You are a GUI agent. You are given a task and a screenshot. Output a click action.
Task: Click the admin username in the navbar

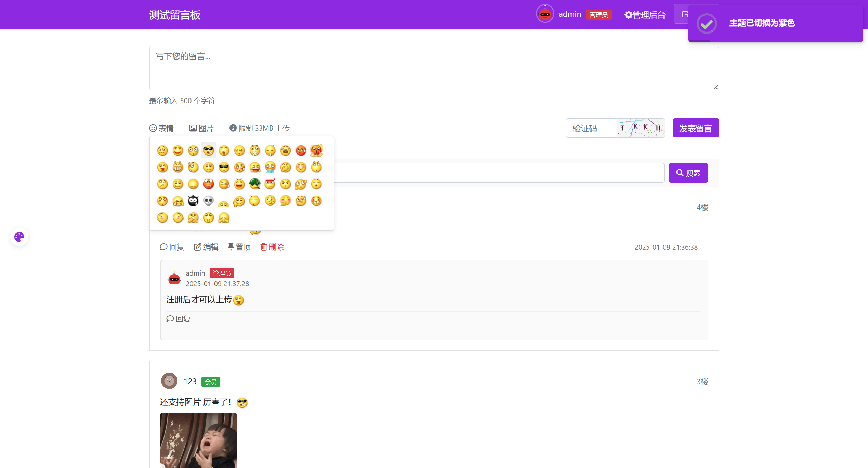tap(569, 14)
